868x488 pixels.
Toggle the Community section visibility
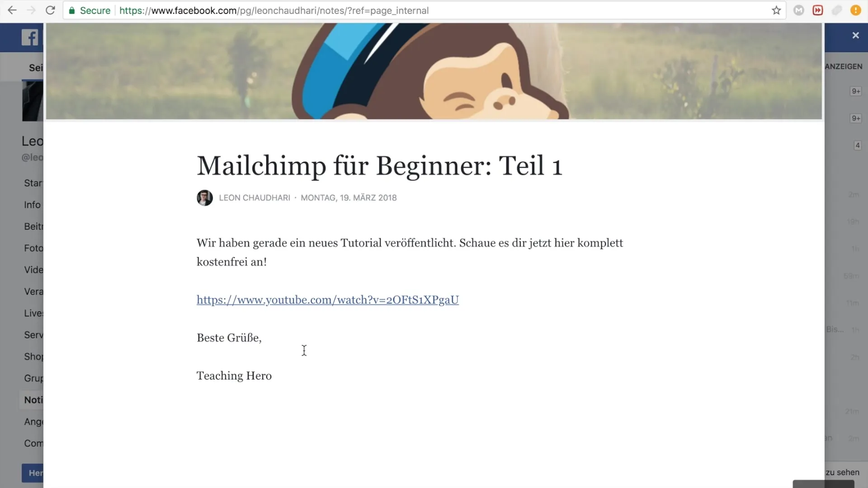pyautogui.click(x=33, y=443)
